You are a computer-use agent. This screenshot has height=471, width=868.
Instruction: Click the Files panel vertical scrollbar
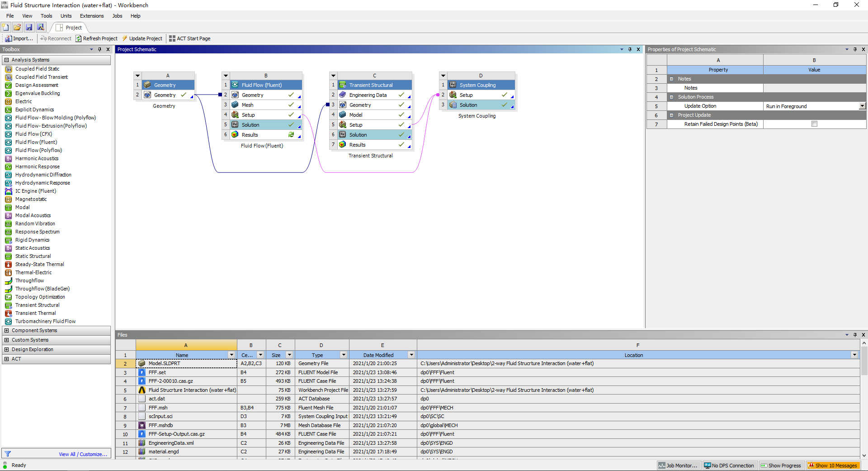click(864, 399)
